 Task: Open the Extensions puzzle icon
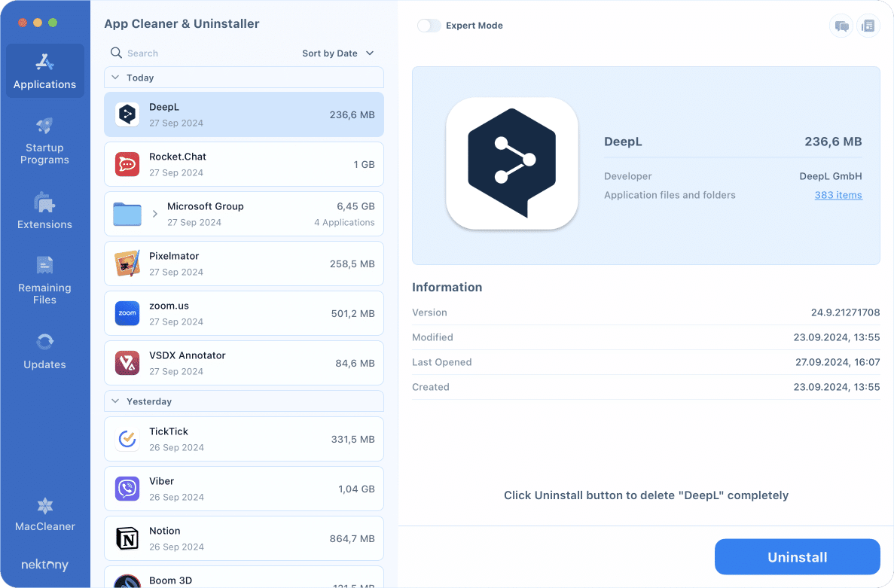click(44, 203)
